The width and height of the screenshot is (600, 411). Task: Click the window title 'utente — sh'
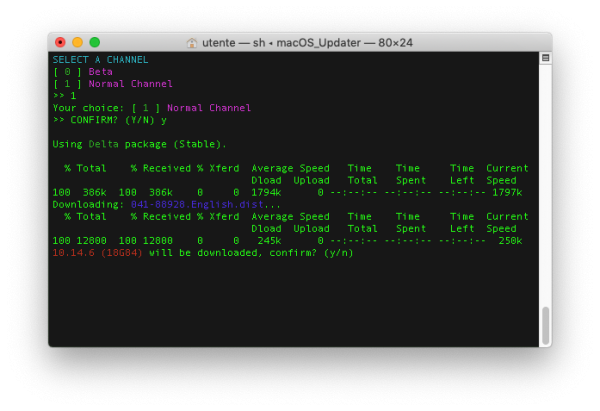coord(233,42)
